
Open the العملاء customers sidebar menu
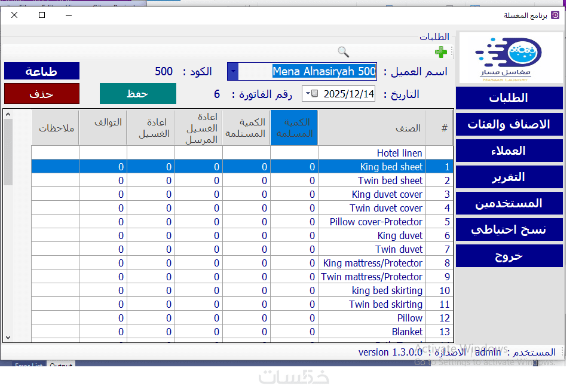click(x=509, y=151)
